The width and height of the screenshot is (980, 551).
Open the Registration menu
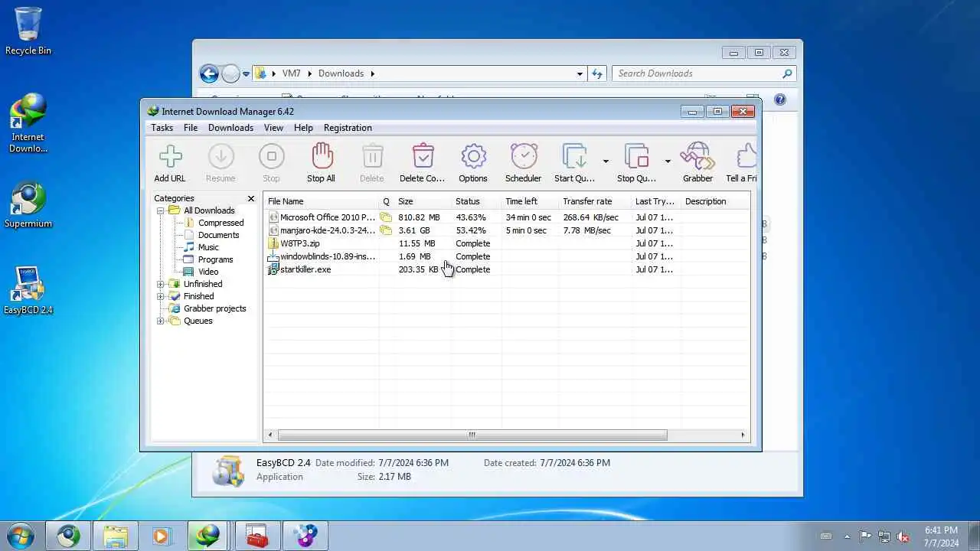point(348,128)
